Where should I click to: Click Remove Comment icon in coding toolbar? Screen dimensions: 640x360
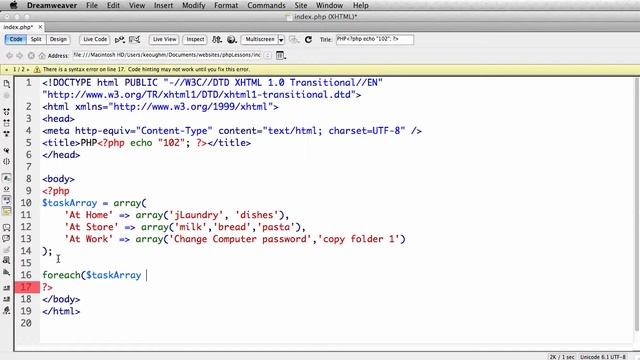[7, 238]
